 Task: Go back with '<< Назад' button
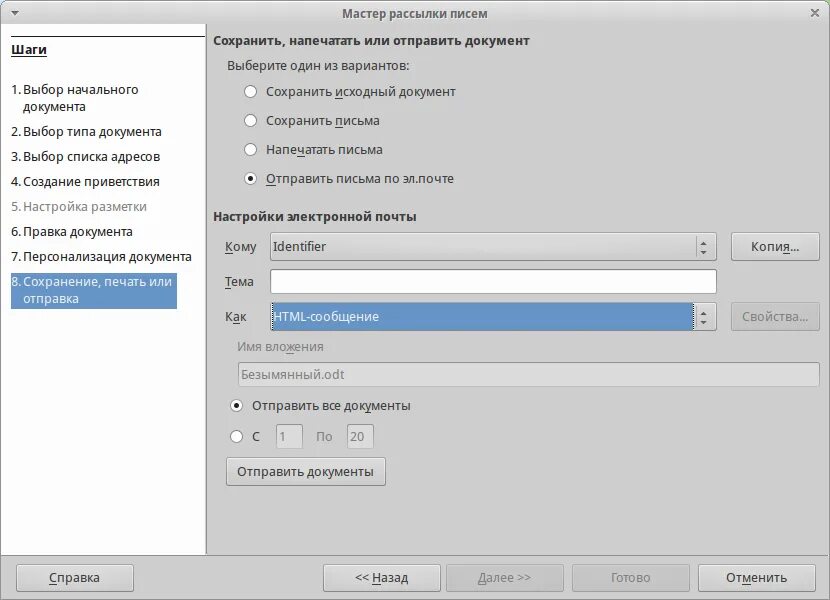(382, 578)
